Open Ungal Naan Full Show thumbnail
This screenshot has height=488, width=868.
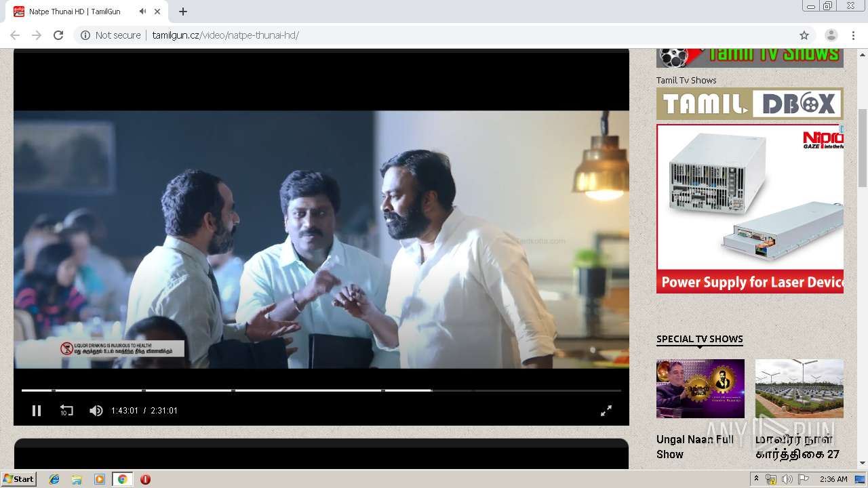click(x=701, y=388)
